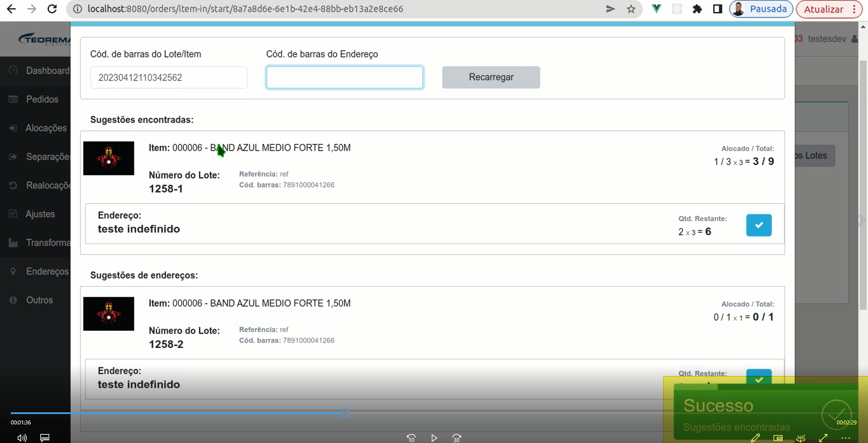Confirm lot 1258-1 address with blue check button
The width and height of the screenshot is (868, 443).
759,225
